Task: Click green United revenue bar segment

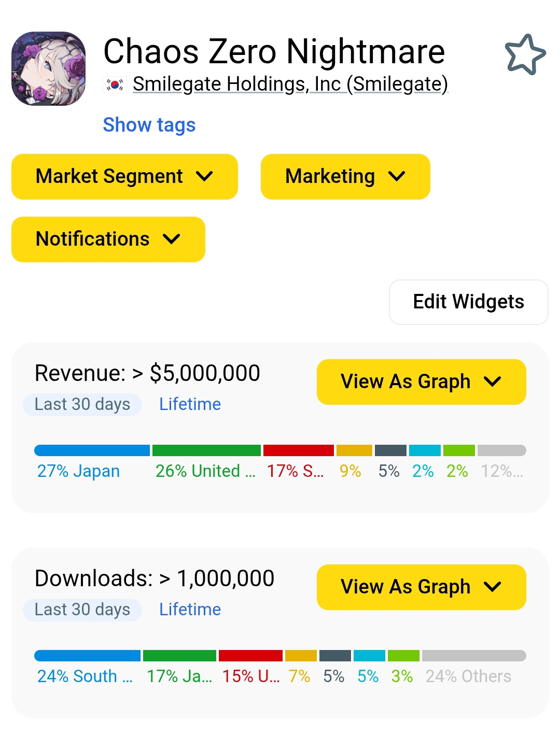Action: (206, 450)
